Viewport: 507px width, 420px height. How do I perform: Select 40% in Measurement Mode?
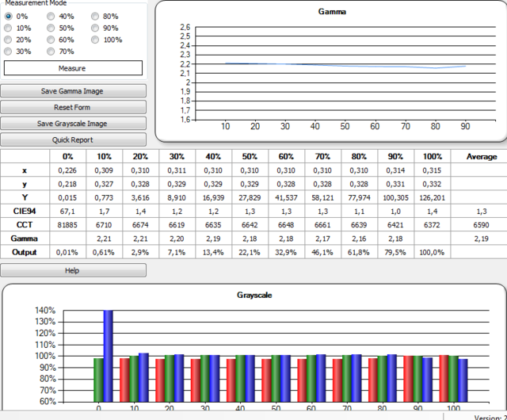pos(51,16)
